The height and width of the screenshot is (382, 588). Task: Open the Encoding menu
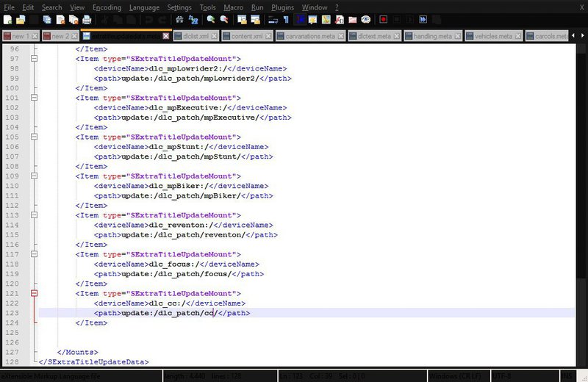(107, 7)
